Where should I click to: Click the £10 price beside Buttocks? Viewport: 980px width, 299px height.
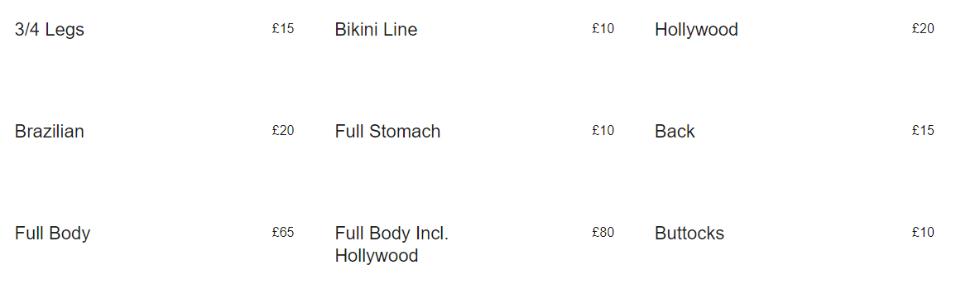[923, 232]
